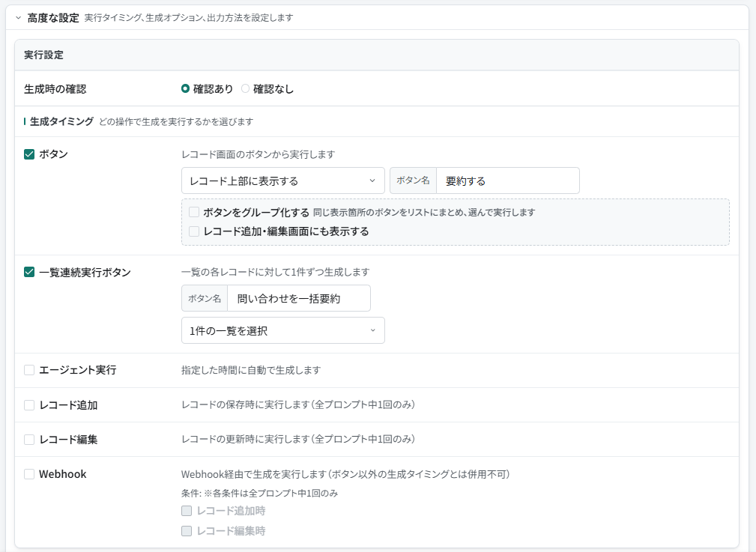Uncheck the 一覧連続実行ボタン checkbox
The width and height of the screenshot is (756, 552).
29,272
